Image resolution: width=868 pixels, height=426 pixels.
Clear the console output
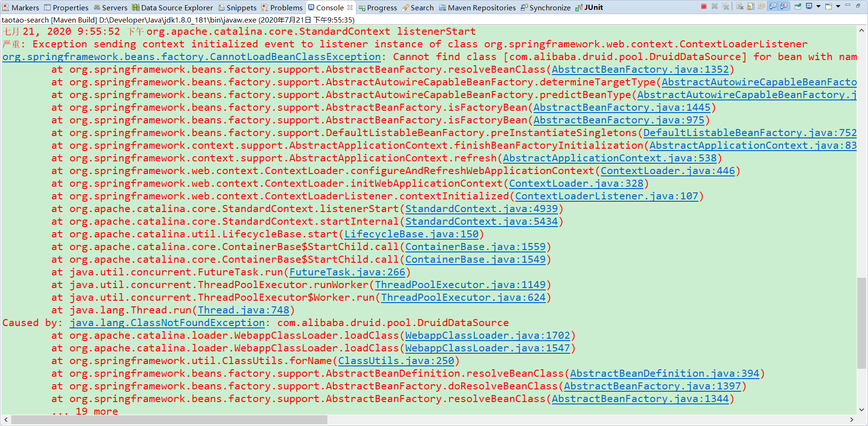[x=740, y=7]
